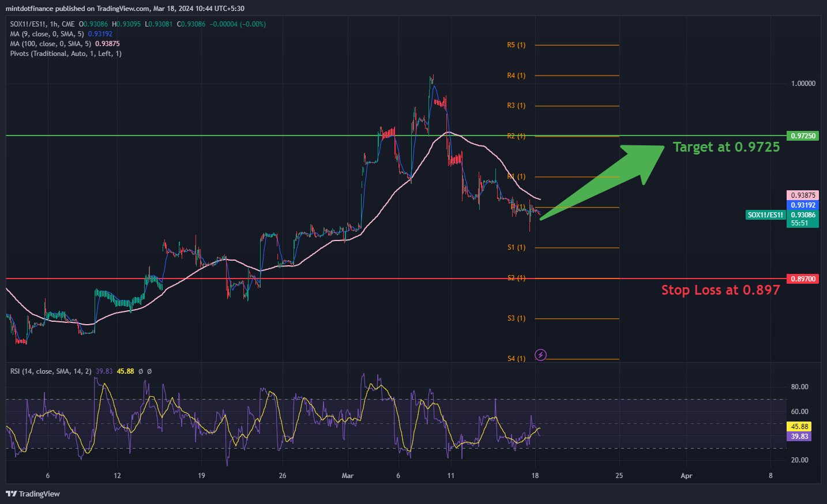Screen dimensions: 827x504
Task: Click the yellow 45.88 RSI axis label
Action: [799, 427]
